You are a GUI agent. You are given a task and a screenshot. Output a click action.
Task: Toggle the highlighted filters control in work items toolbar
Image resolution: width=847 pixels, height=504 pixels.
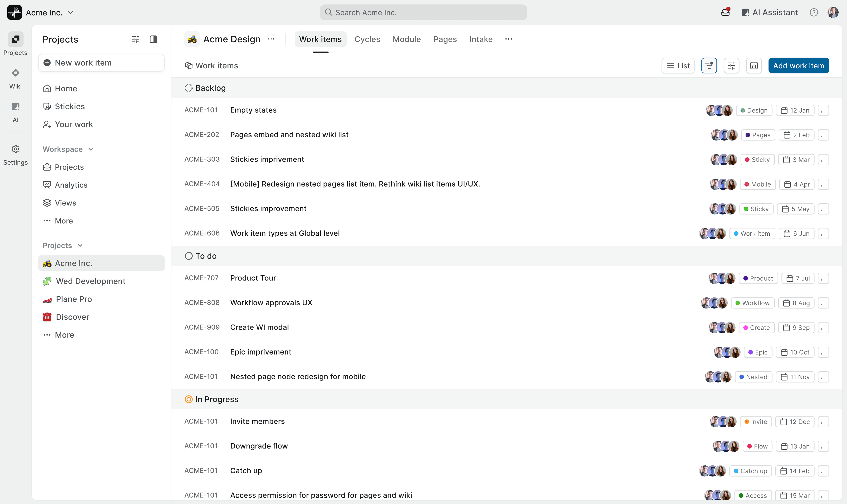pos(709,65)
